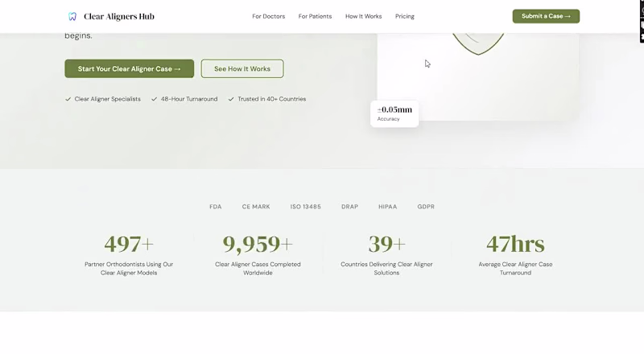The width and height of the screenshot is (644, 354).
Task: Click the 47hrs turnaround statistic
Action: tap(515, 244)
